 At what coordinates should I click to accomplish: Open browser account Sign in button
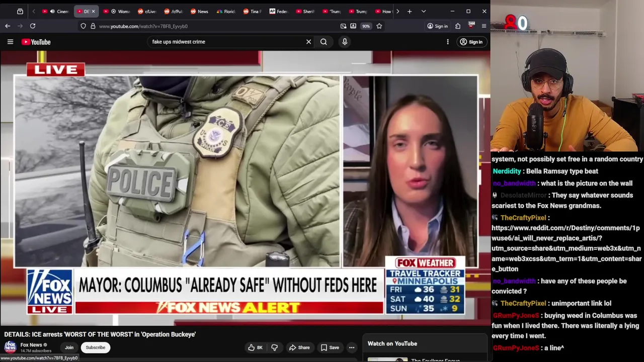tap(437, 26)
